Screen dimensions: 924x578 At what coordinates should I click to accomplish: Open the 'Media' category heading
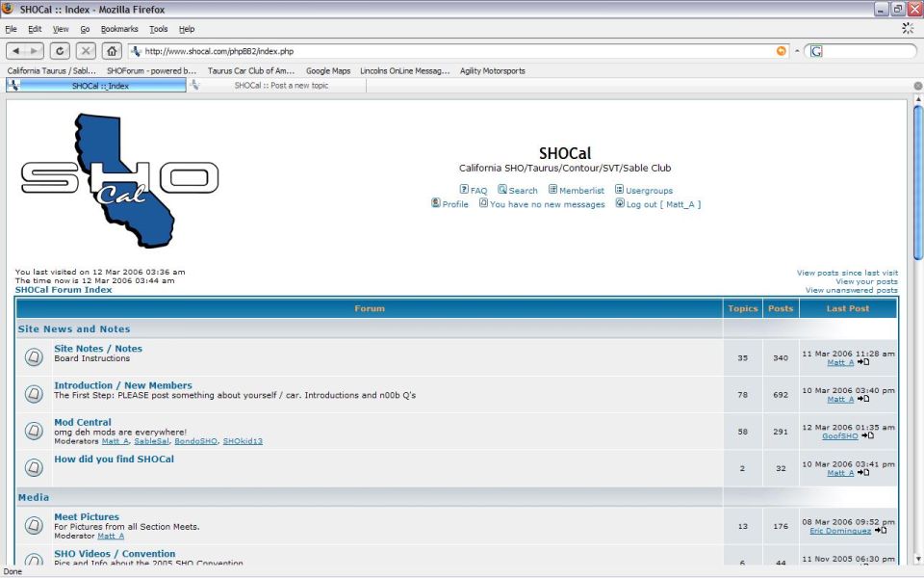(34, 497)
